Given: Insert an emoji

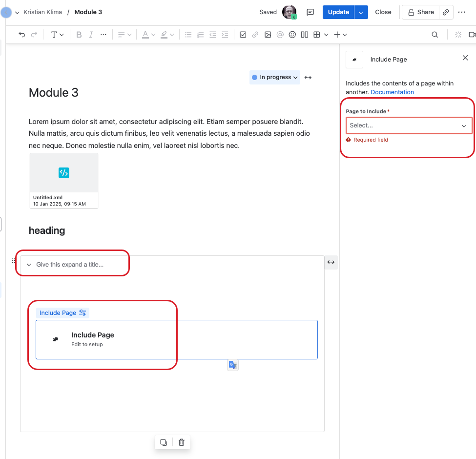Looking at the screenshot, I should click(x=292, y=35).
